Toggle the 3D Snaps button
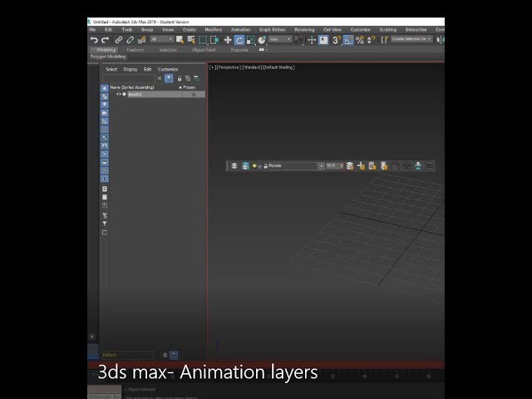Image resolution: width=532 pixels, height=399 pixels. (x=337, y=40)
